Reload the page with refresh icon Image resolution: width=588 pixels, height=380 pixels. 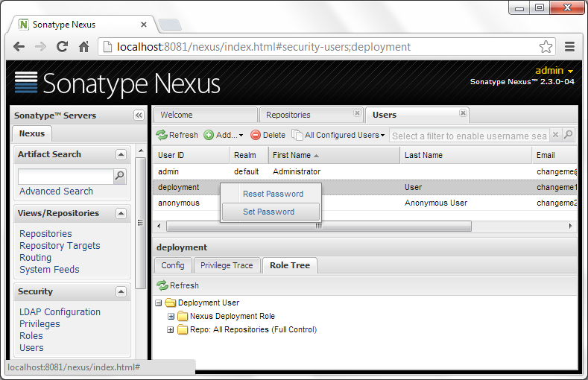click(63, 47)
